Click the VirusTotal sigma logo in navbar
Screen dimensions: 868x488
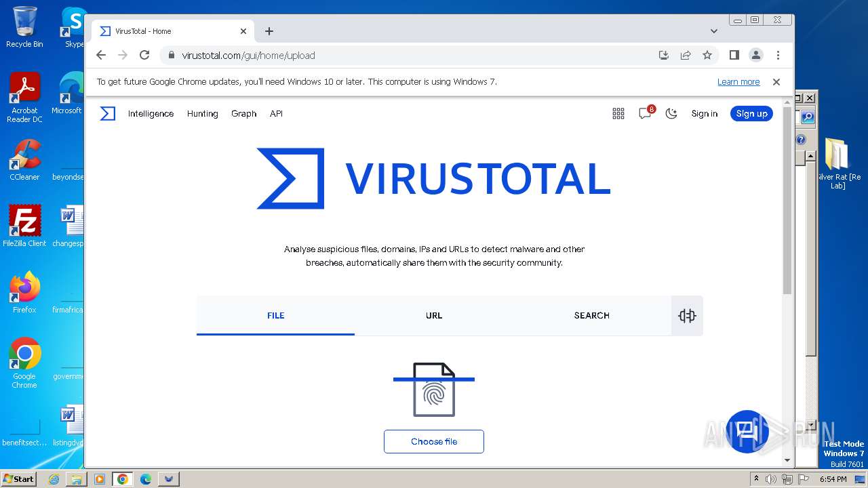click(x=108, y=114)
